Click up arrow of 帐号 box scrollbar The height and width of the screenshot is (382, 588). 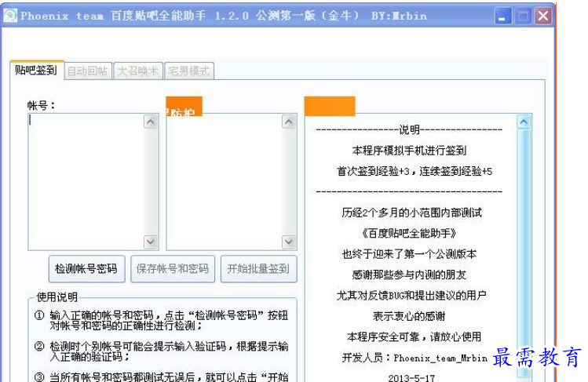(x=151, y=122)
